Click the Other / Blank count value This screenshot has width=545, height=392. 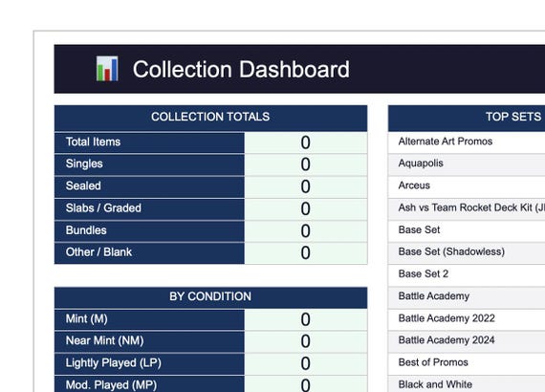coord(306,253)
